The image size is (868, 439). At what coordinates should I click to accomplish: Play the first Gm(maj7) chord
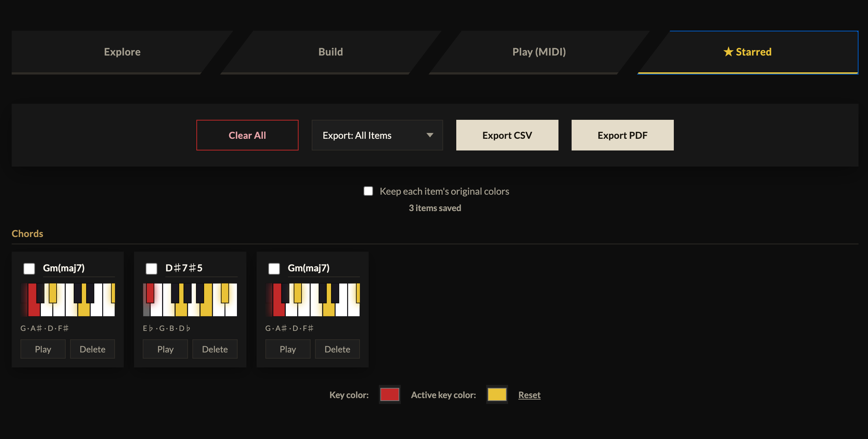pos(43,349)
